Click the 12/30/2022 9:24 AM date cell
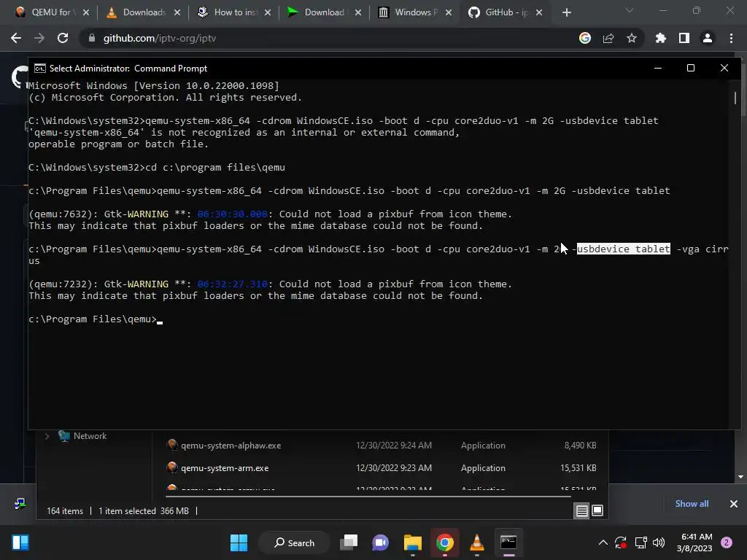Screen dimensions: 747x560 (x=393, y=446)
